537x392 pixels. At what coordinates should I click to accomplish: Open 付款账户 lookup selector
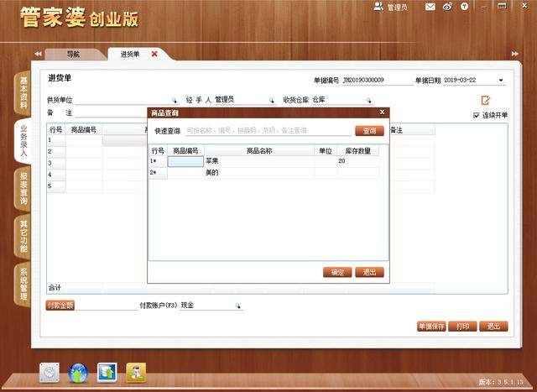coord(237,306)
